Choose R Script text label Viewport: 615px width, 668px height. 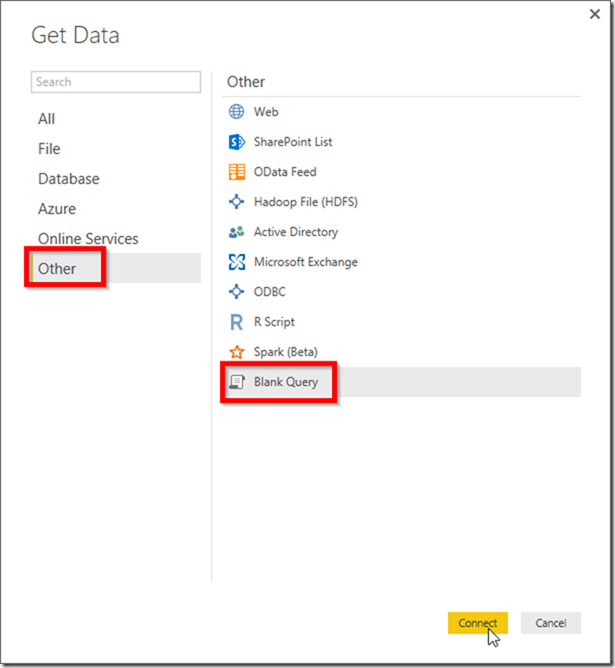(x=274, y=322)
